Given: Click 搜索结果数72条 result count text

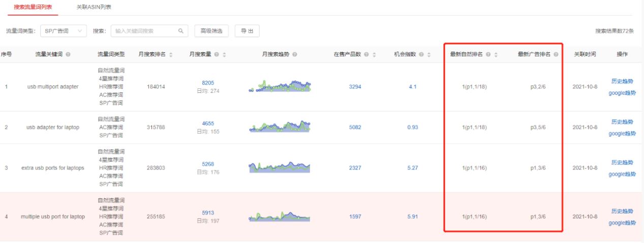Looking at the screenshot, I should (615, 31).
